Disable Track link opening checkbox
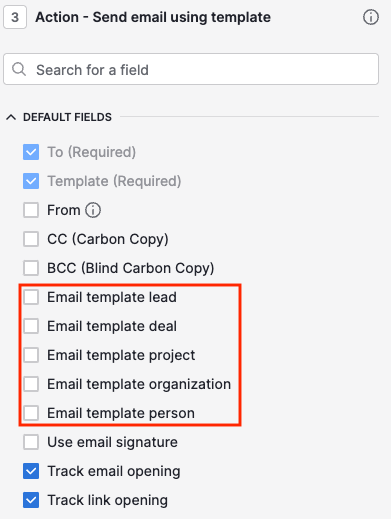 [31, 500]
